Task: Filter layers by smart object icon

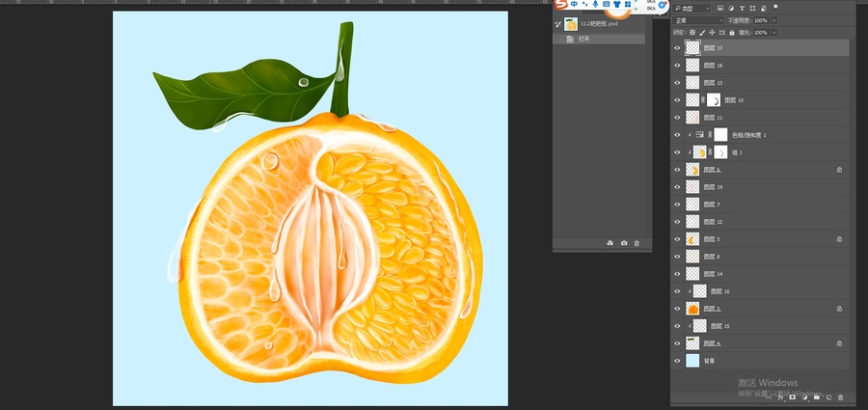Action: pyautogui.click(x=764, y=9)
